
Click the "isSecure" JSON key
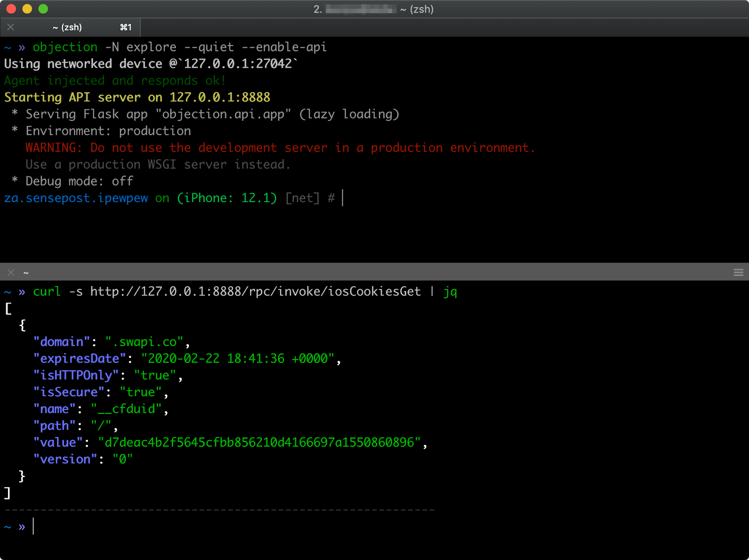pos(69,393)
